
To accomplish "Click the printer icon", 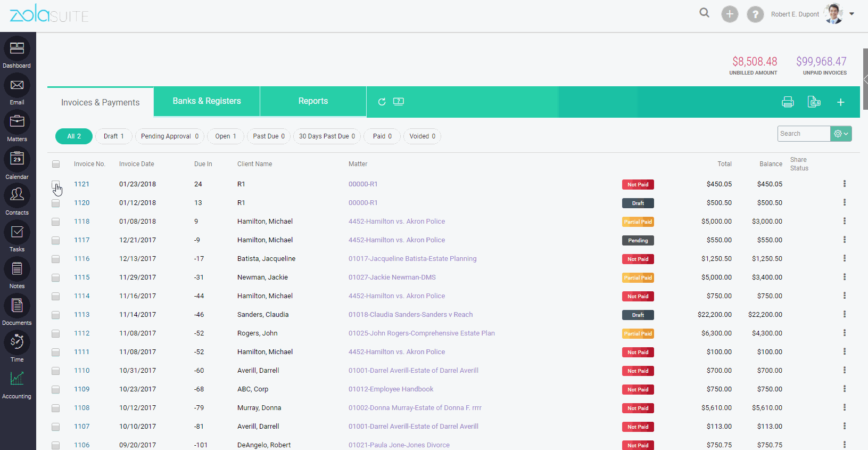I will [x=788, y=102].
